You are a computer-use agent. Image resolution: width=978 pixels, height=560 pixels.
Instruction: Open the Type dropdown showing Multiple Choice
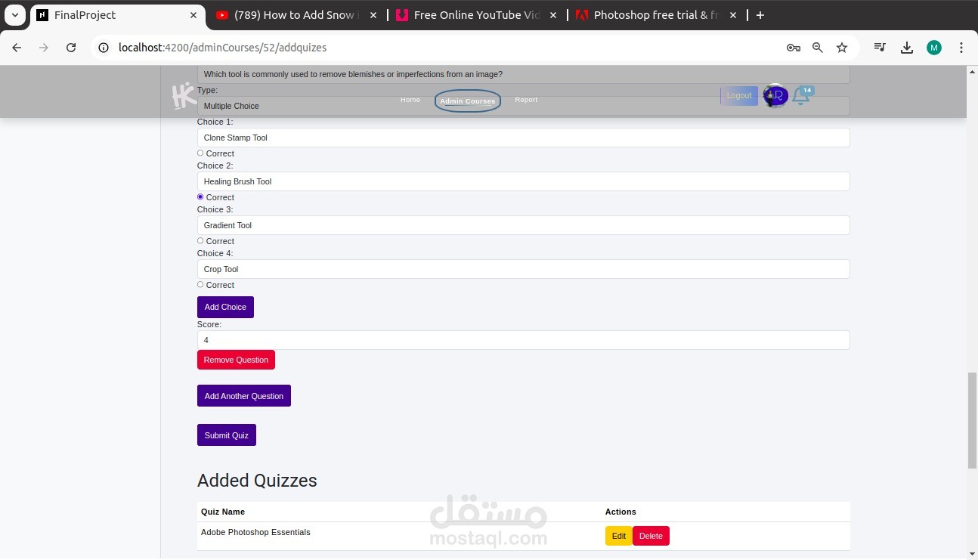(x=523, y=106)
